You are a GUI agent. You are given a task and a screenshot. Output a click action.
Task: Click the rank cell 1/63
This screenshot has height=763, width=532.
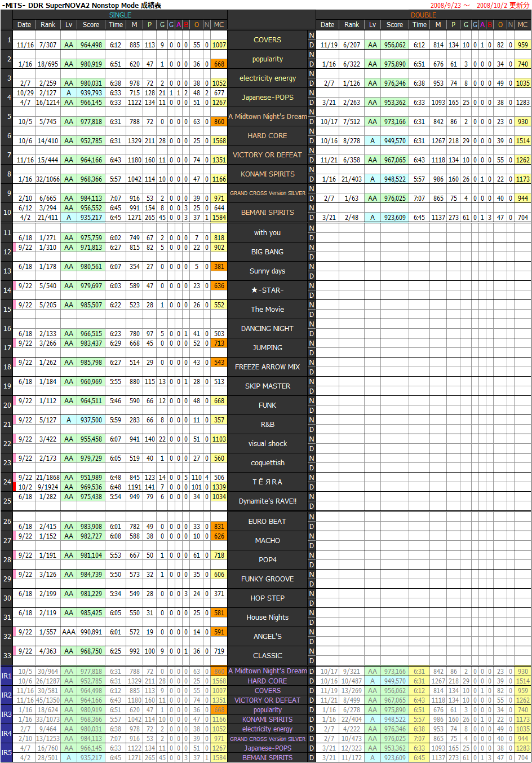point(352,199)
